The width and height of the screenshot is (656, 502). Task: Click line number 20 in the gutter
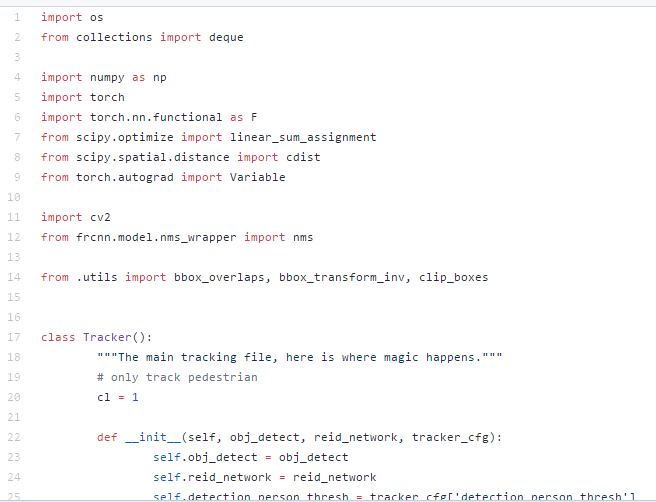pyautogui.click(x=14, y=397)
